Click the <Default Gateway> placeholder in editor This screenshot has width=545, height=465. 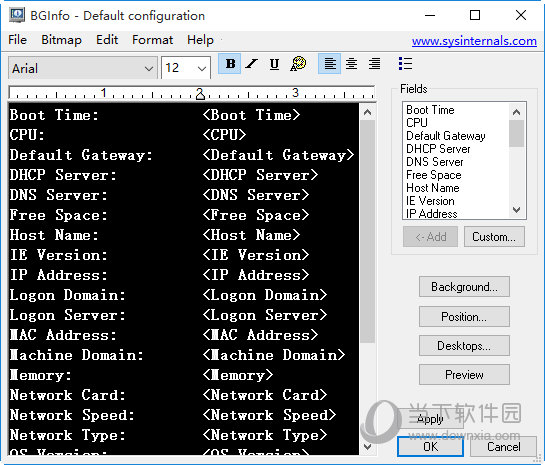[x=278, y=155]
